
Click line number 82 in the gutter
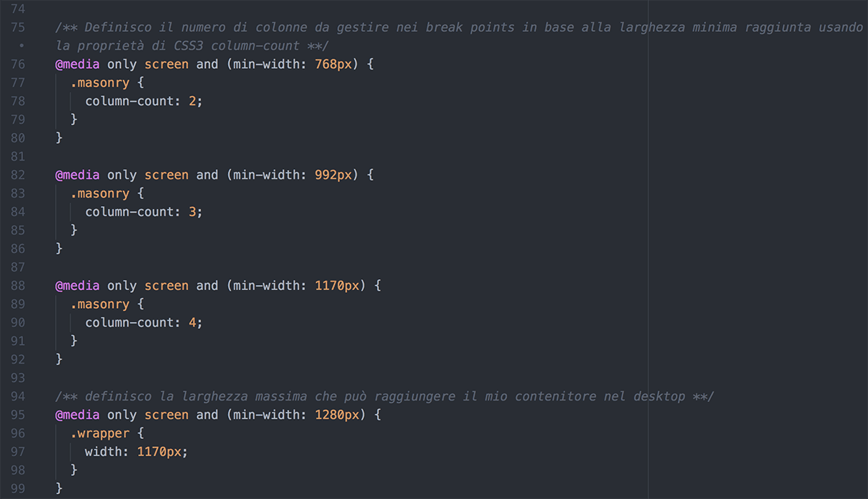[17, 175]
